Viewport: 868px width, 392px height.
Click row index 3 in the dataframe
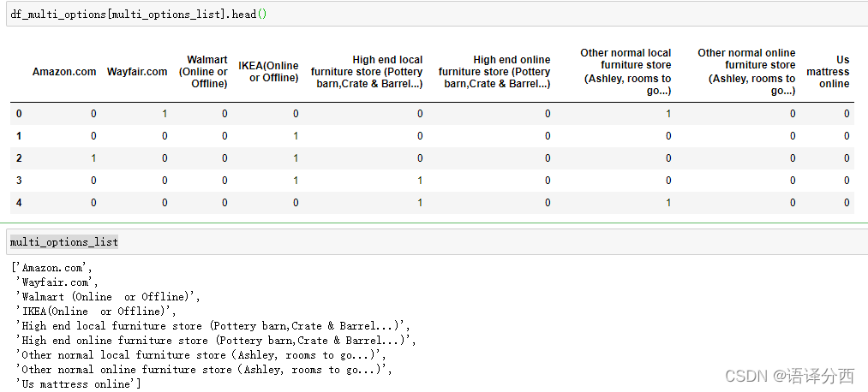19,181
